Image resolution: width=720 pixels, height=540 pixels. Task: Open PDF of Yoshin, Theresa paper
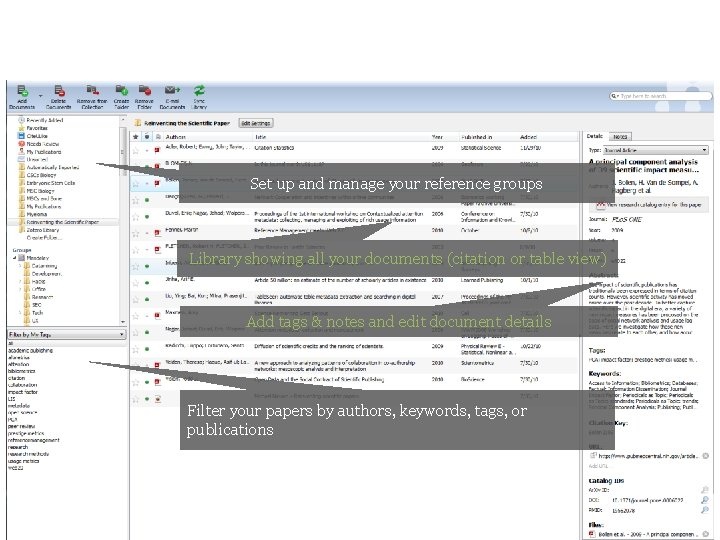[158, 365]
